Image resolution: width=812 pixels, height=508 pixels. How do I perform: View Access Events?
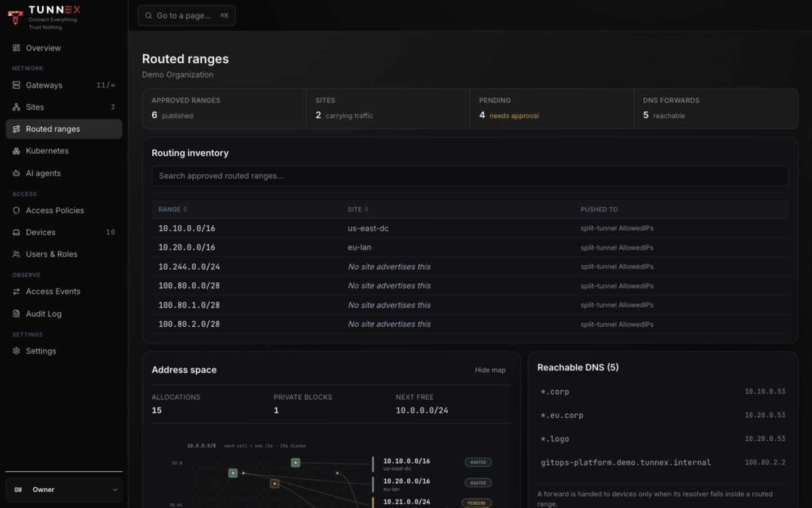64,292
